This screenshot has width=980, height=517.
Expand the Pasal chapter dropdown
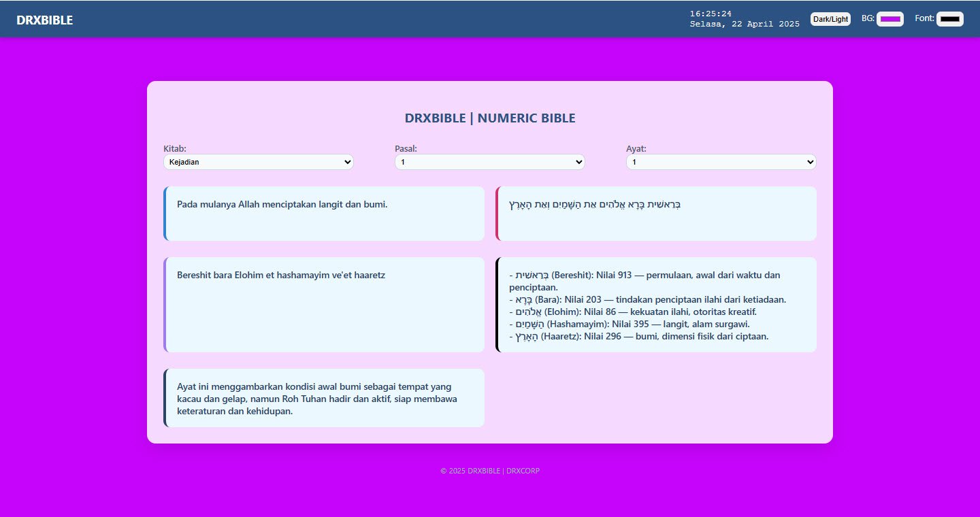[x=490, y=162]
